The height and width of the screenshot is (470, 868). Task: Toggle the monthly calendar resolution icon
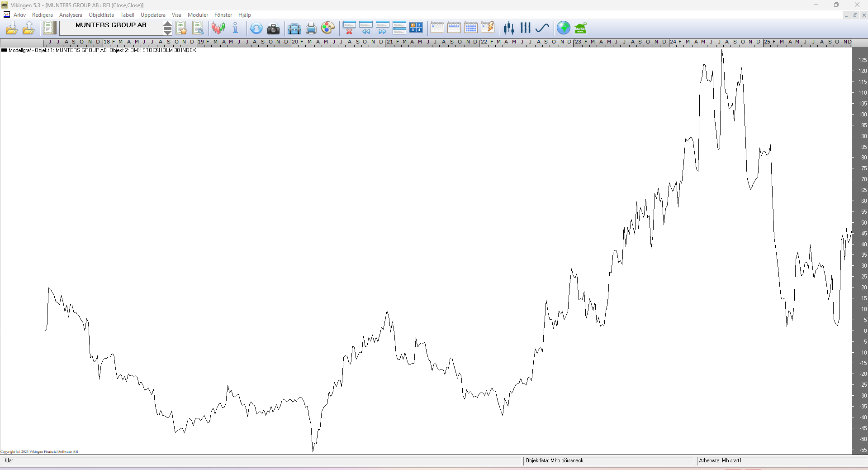[470, 28]
